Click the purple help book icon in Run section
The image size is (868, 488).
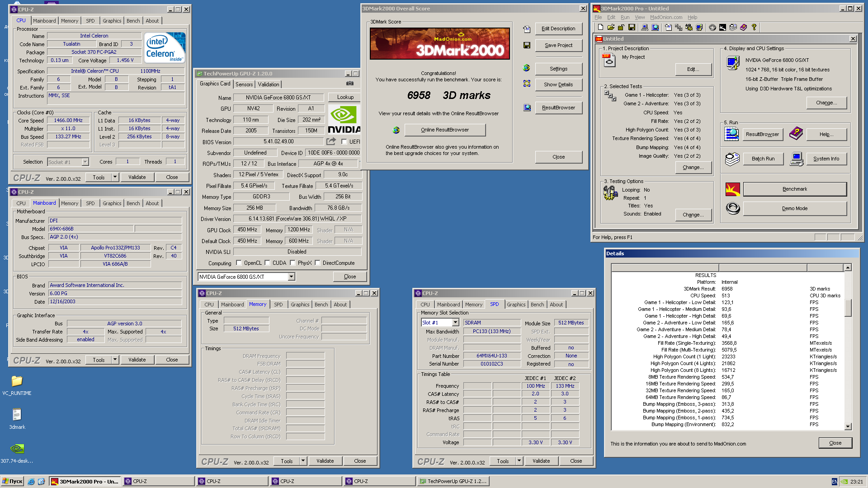(x=796, y=134)
